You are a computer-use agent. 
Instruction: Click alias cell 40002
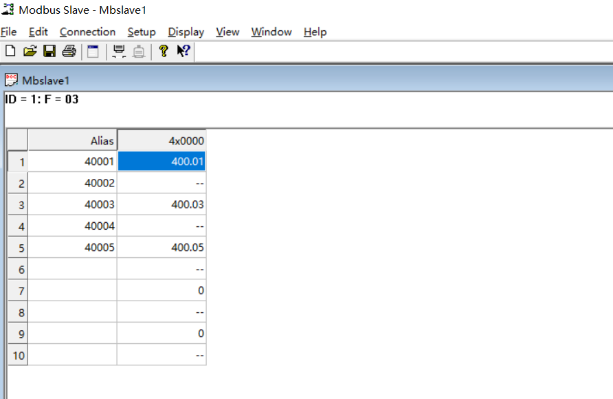72,183
